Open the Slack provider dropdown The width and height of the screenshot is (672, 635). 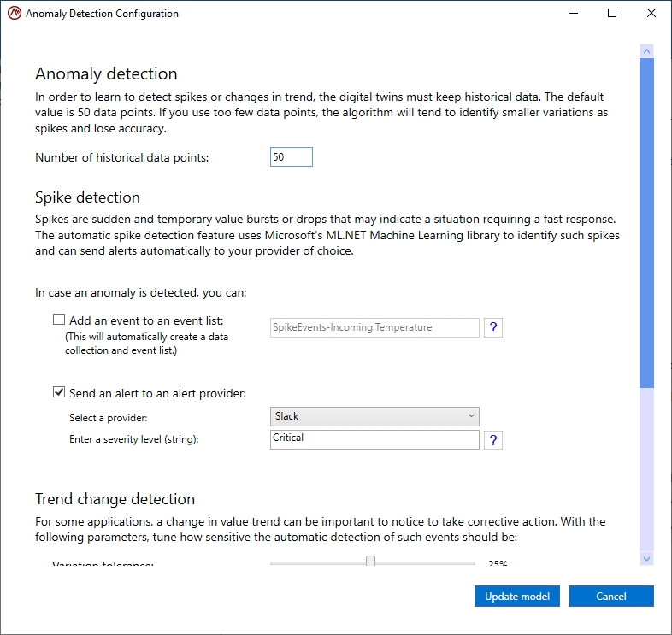[x=374, y=416]
